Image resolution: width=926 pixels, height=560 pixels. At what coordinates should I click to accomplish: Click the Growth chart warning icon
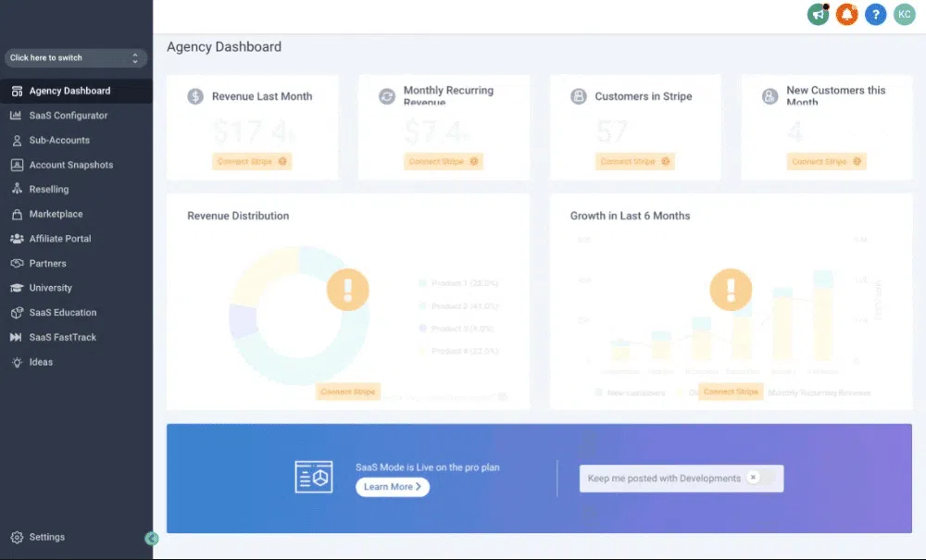click(x=731, y=290)
